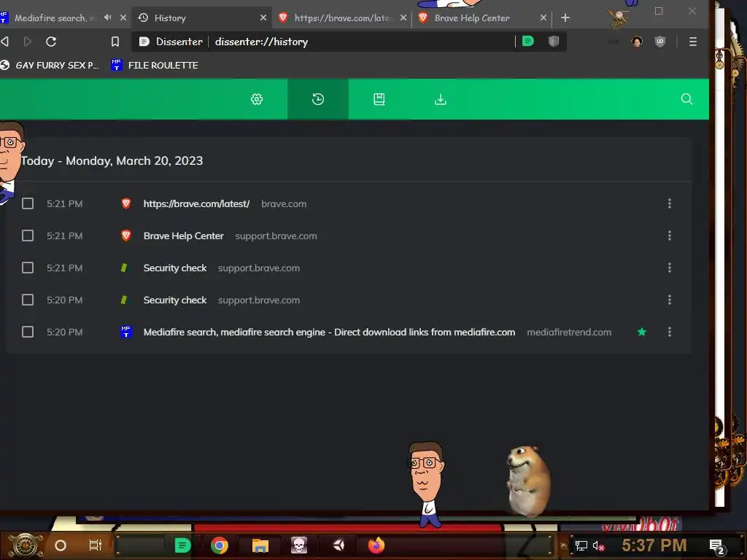
Task: Open more options for Brave Help Center entry
Action: (670, 236)
